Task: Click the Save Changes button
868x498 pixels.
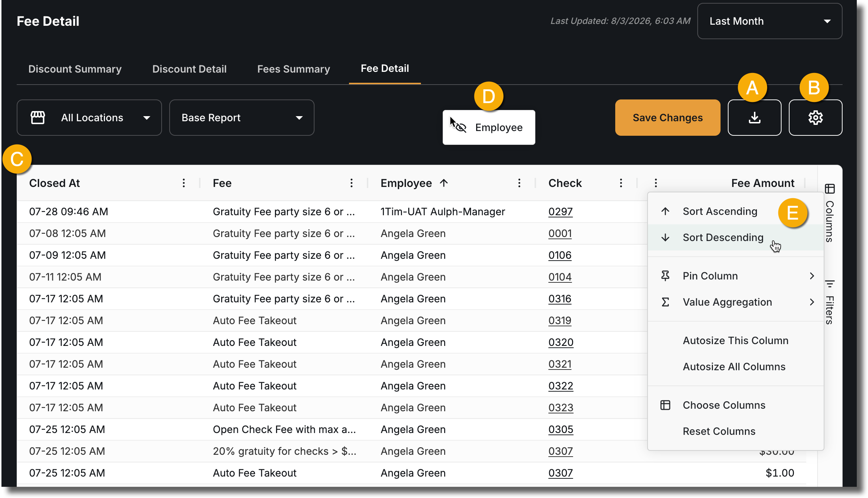Action: click(668, 118)
